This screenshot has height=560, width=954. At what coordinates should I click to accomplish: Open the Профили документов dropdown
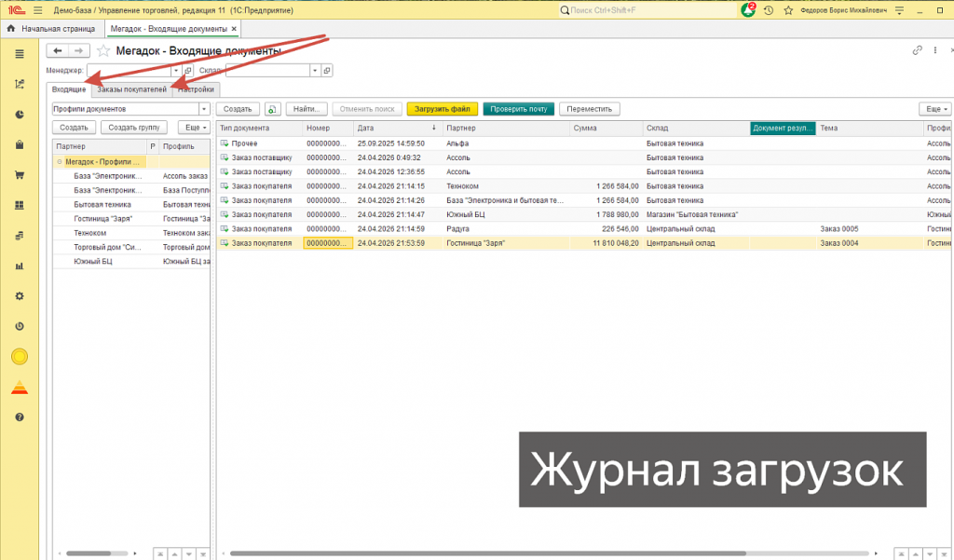[204, 109]
